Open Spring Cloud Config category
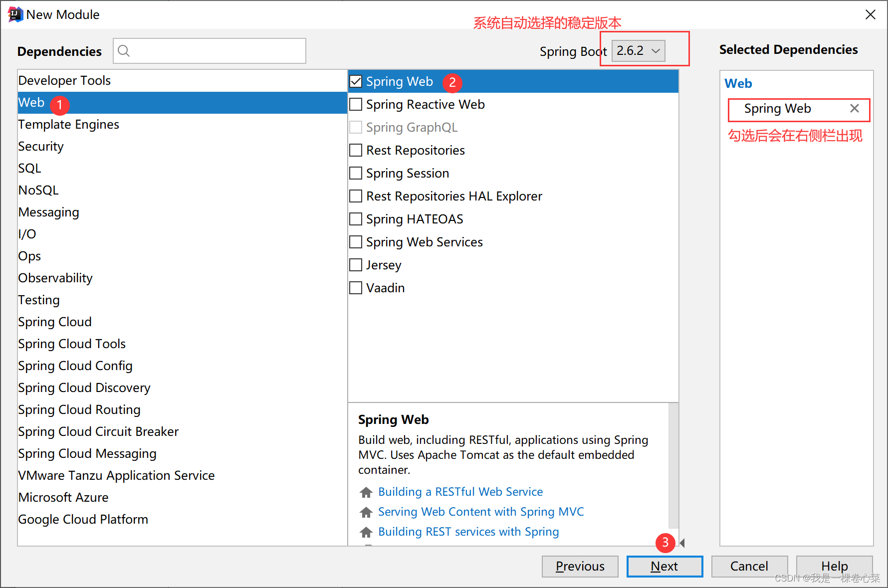Screen dimensions: 888x588 coord(182,366)
